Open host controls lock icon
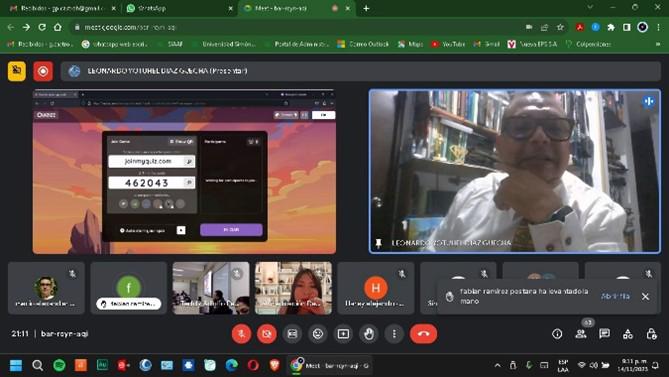This screenshot has height=377, width=669. [651, 334]
